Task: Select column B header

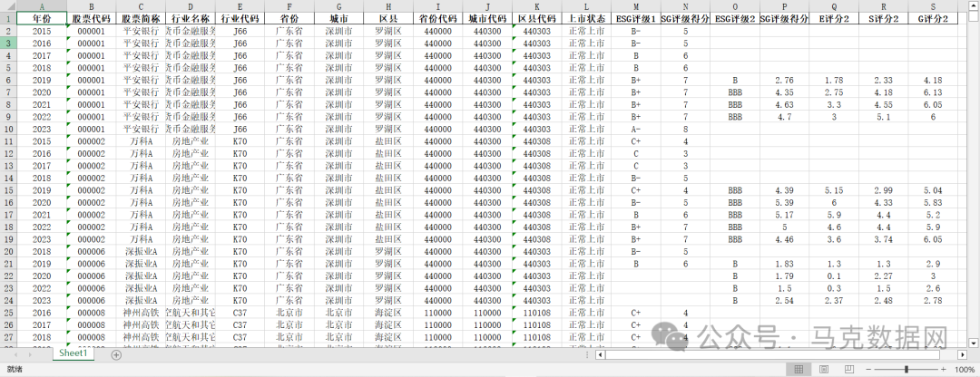Action: point(92,5)
